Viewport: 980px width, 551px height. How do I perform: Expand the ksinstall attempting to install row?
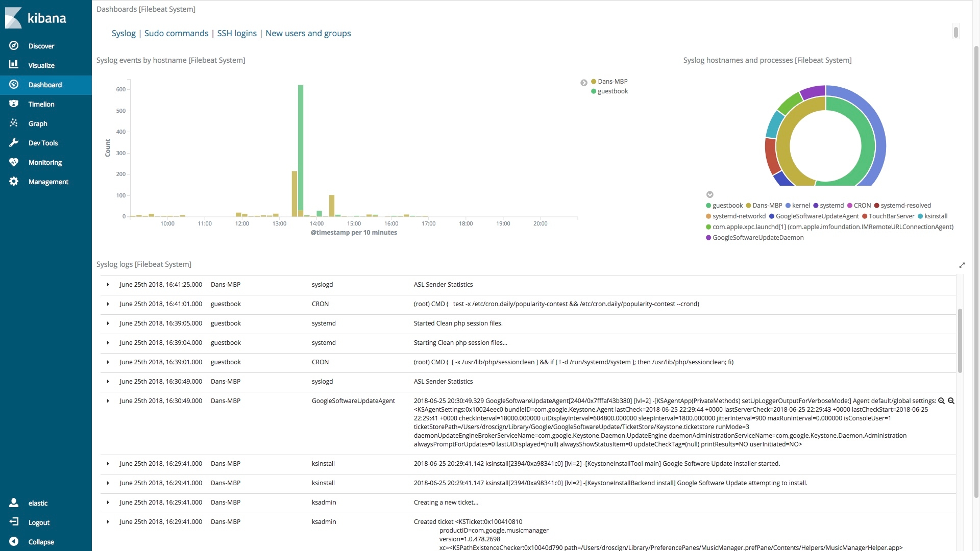click(x=108, y=483)
